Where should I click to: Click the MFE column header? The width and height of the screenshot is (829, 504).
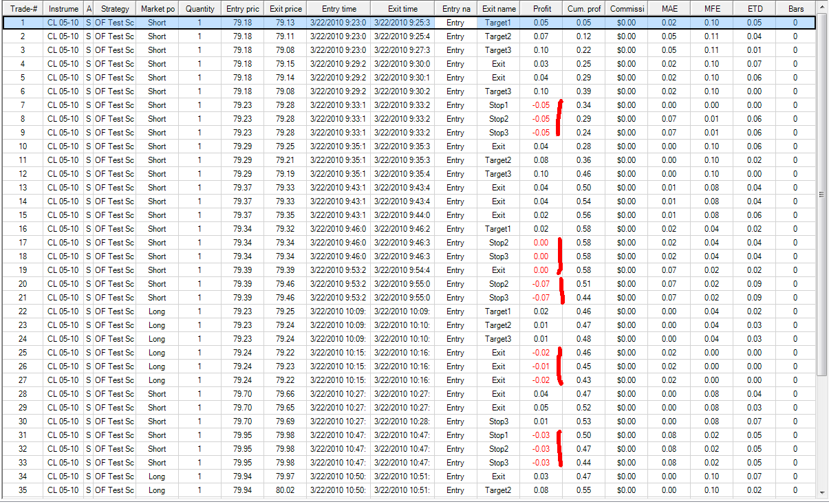click(712, 9)
